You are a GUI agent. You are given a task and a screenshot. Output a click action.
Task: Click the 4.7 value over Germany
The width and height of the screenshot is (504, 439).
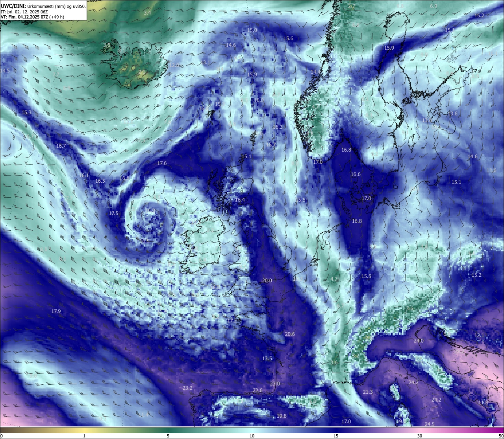click(x=334, y=279)
